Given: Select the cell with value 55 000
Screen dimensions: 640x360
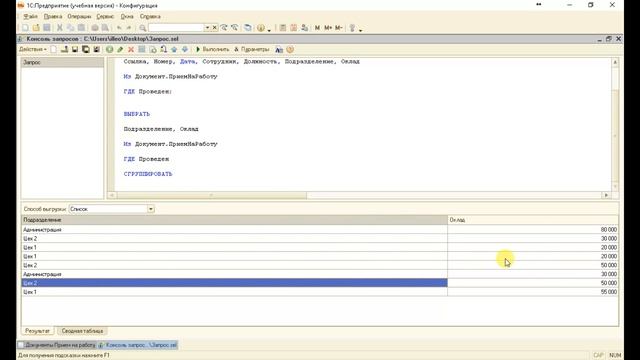Looking at the screenshot, I should [x=533, y=292].
